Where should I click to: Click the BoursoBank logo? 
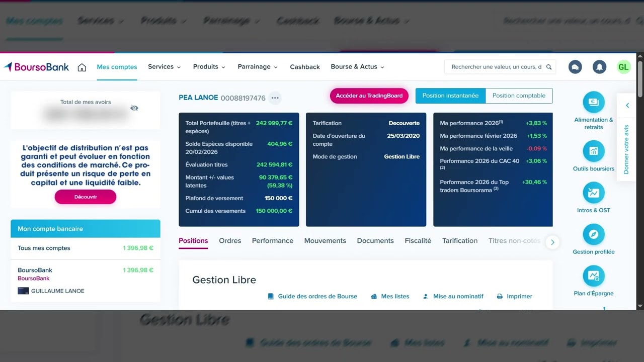tap(36, 67)
